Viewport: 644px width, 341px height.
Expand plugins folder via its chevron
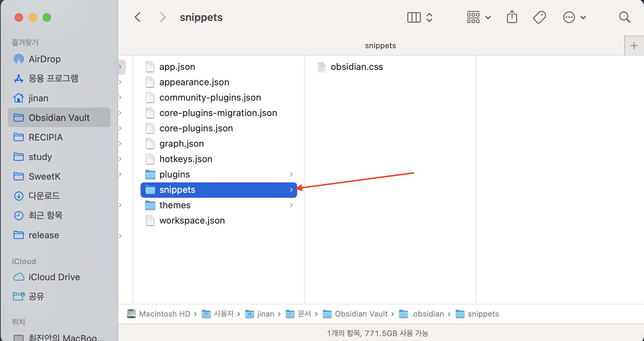click(x=291, y=174)
